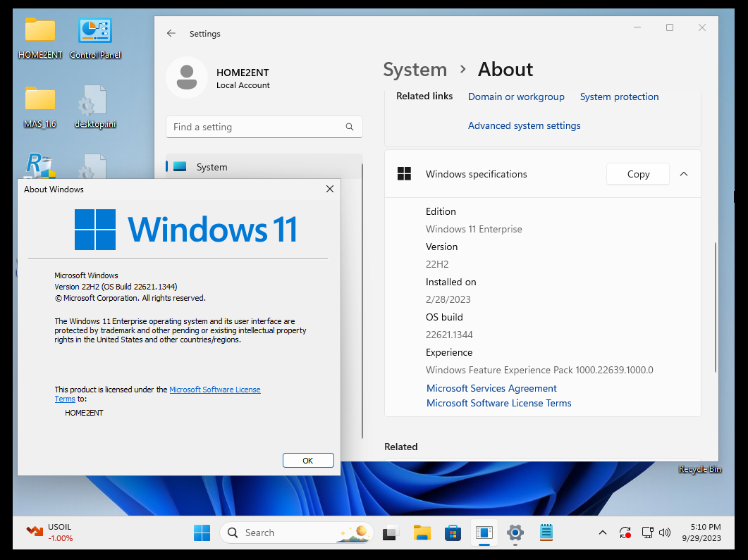Click the HOME2ENT user account avatar
The width and height of the screenshot is (748, 560).
pyautogui.click(x=187, y=77)
